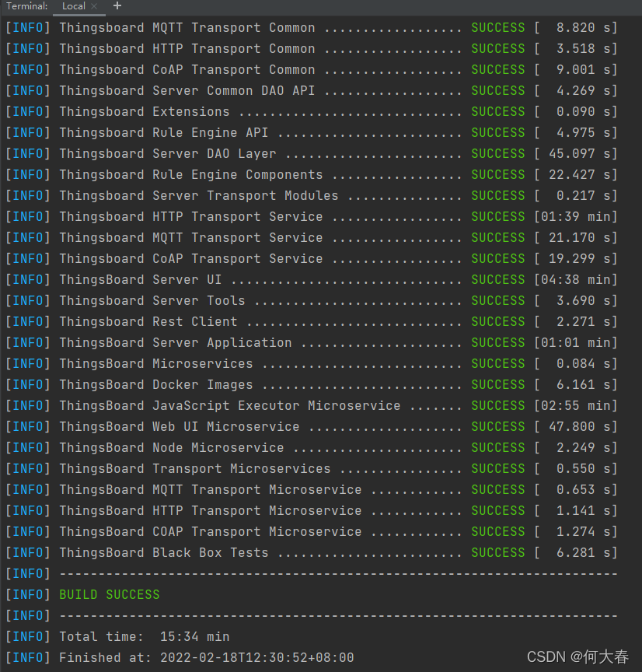
Task: Select the ThingsBoard Microservices line
Action: point(312,364)
